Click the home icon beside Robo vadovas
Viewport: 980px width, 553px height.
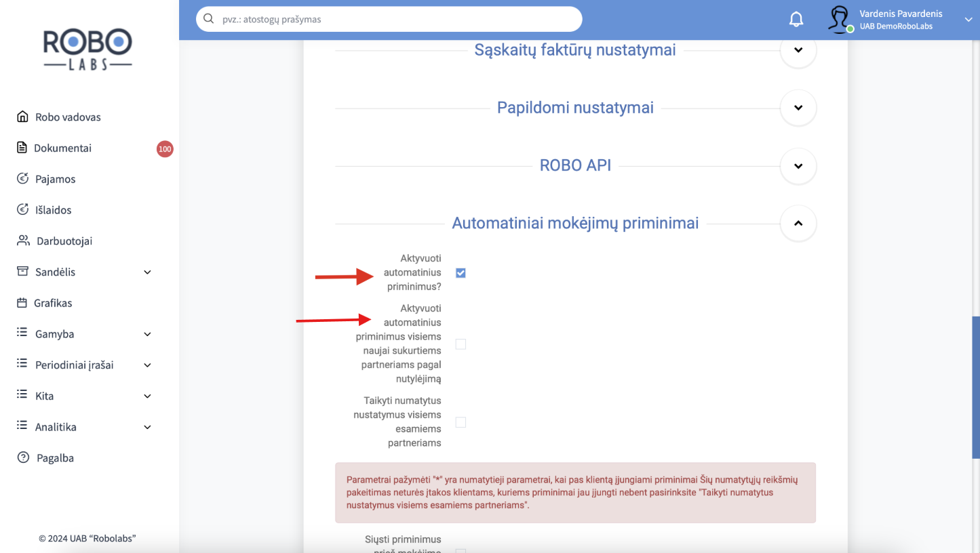click(x=23, y=117)
